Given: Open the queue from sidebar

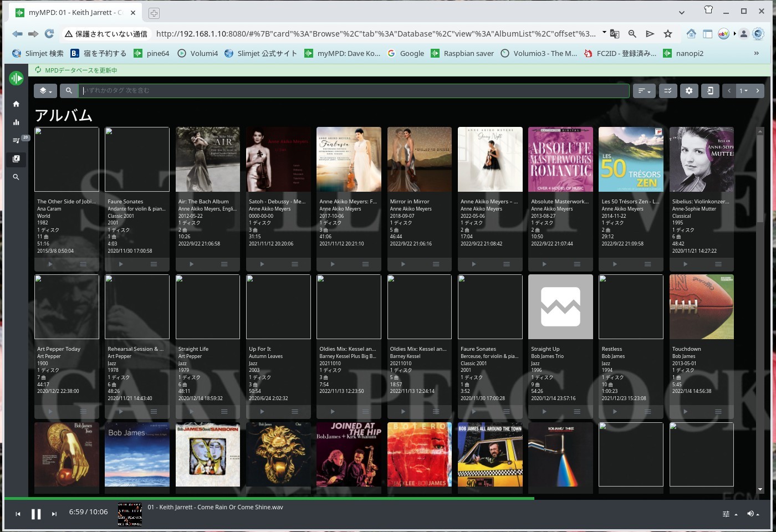Looking at the screenshot, I should (x=16, y=141).
